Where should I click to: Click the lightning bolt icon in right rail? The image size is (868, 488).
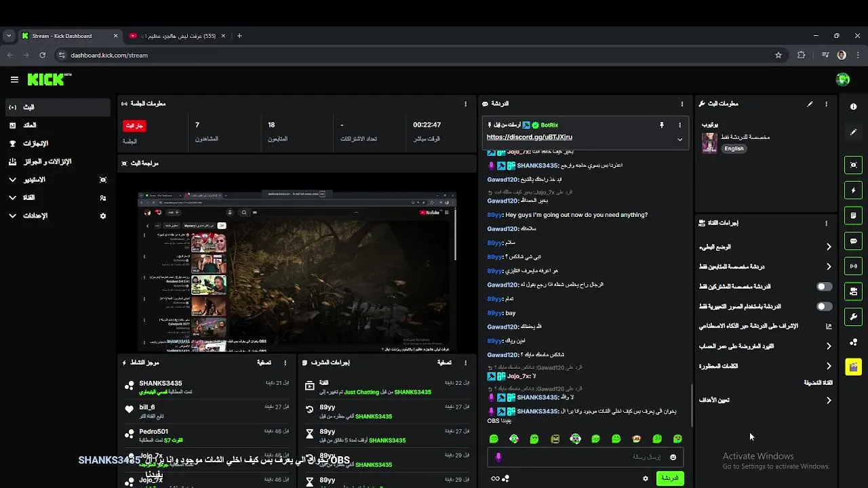click(x=853, y=190)
